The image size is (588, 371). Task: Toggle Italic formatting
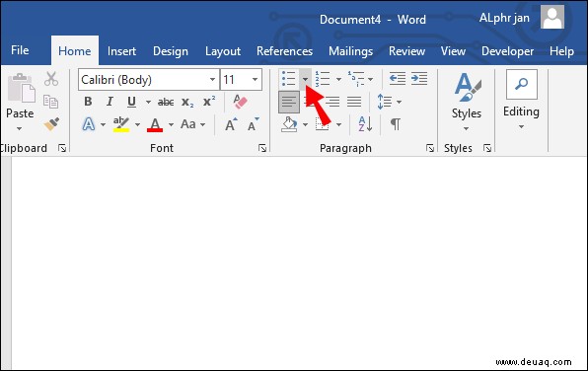pyautogui.click(x=110, y=102)
